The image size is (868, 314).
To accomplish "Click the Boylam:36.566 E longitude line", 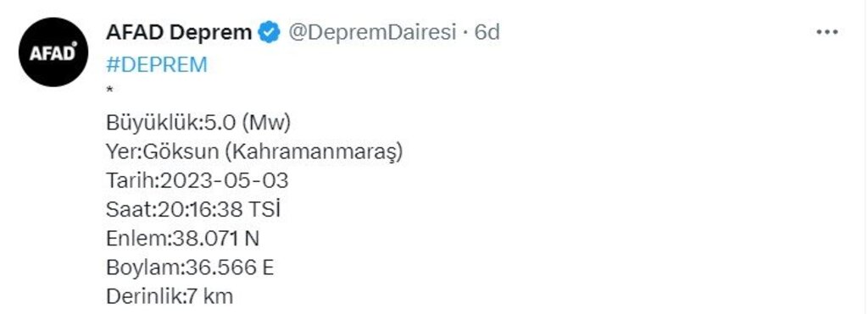I will [190, 267].
